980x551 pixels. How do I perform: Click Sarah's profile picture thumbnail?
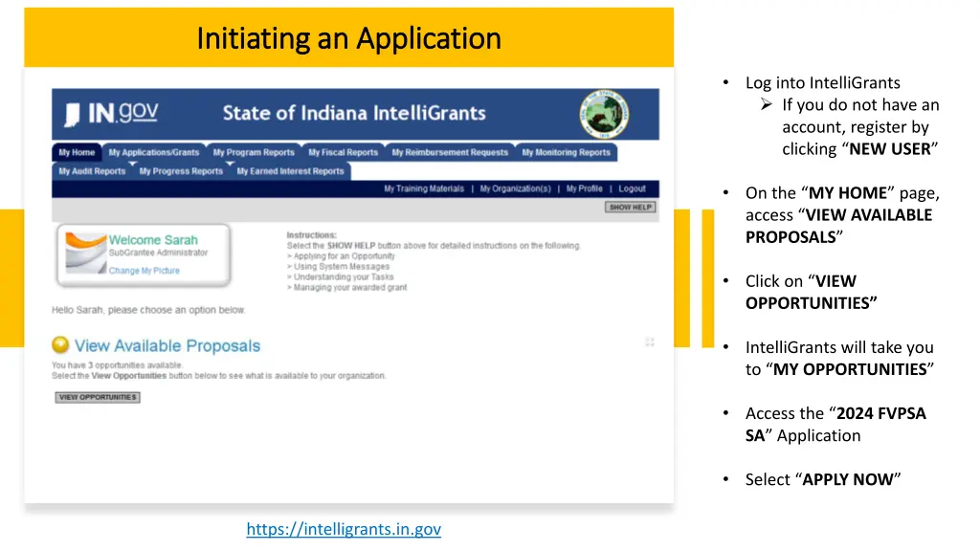[85, 253]
